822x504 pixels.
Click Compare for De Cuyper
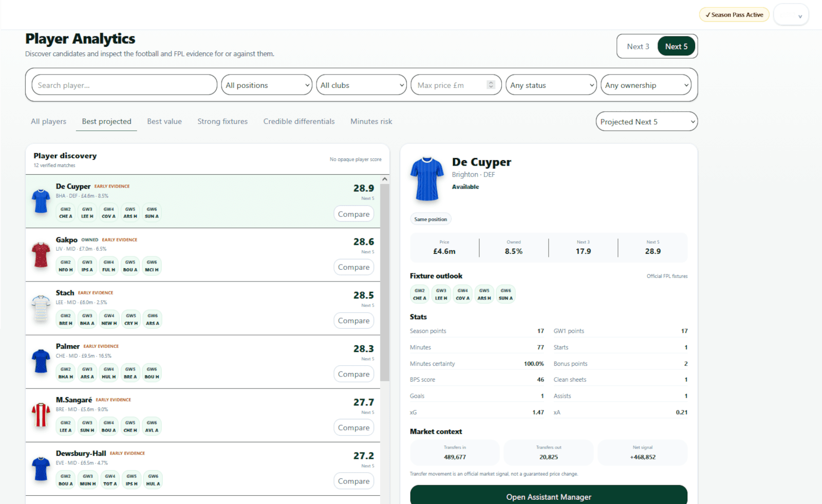353,214
